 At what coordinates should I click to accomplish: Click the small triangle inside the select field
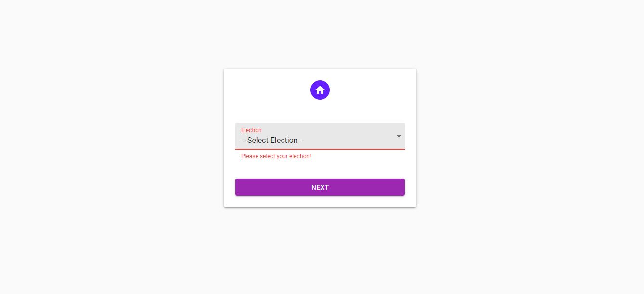click(x=399, y=136)
